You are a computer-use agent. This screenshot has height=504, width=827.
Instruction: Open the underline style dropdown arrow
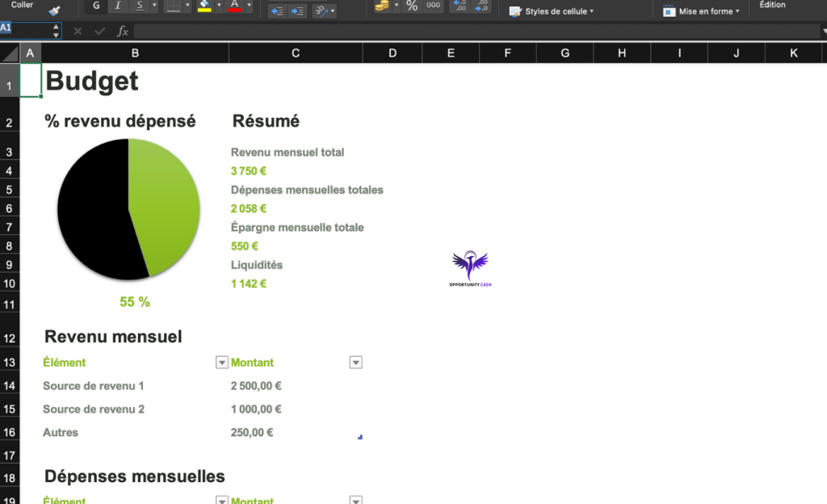(x=154, y=6)
